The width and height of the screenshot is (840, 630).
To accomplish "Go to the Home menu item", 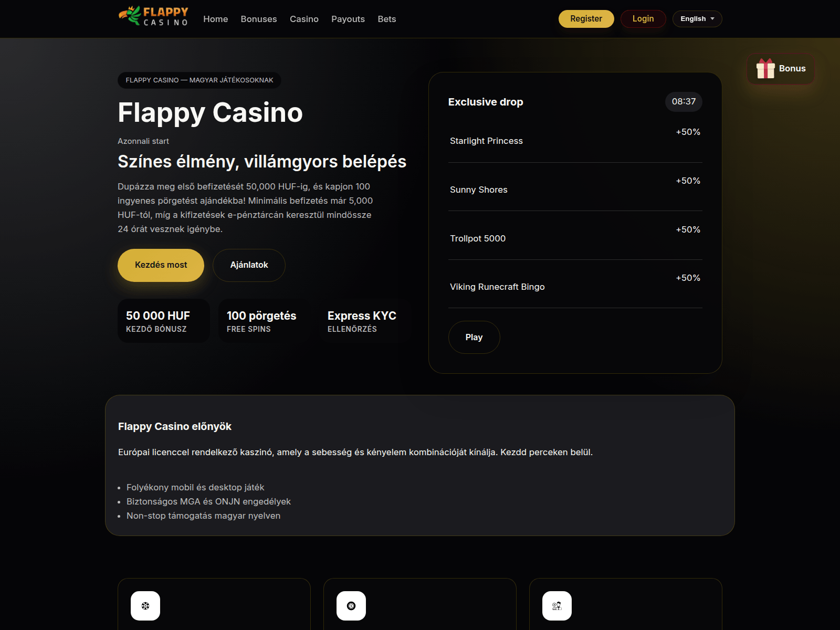I will pos(215,19).
